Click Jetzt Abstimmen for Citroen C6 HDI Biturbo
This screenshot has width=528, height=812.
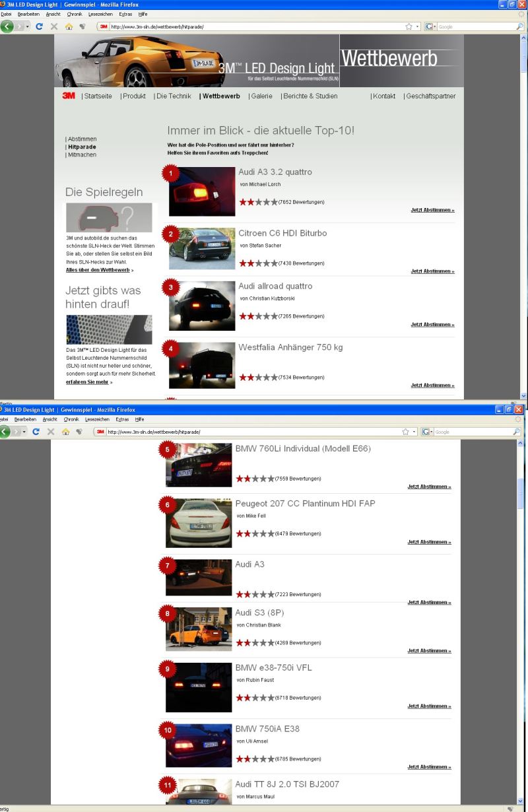click(432, 271)
